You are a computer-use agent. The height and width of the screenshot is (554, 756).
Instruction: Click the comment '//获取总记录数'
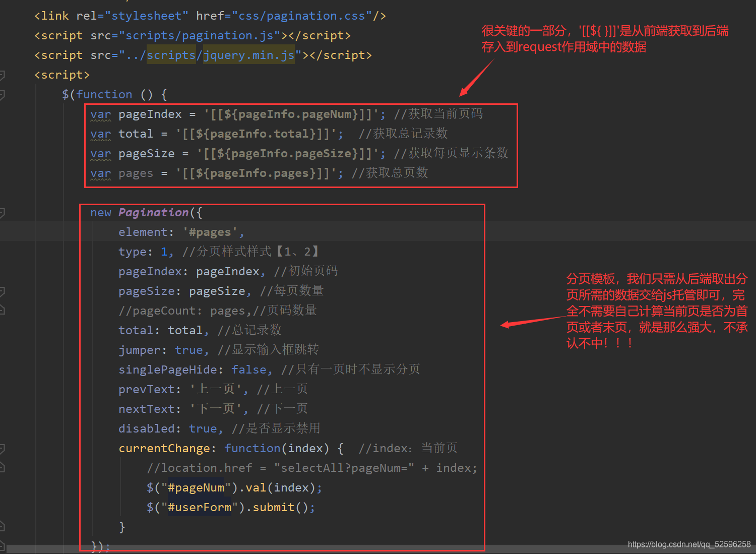403,134
